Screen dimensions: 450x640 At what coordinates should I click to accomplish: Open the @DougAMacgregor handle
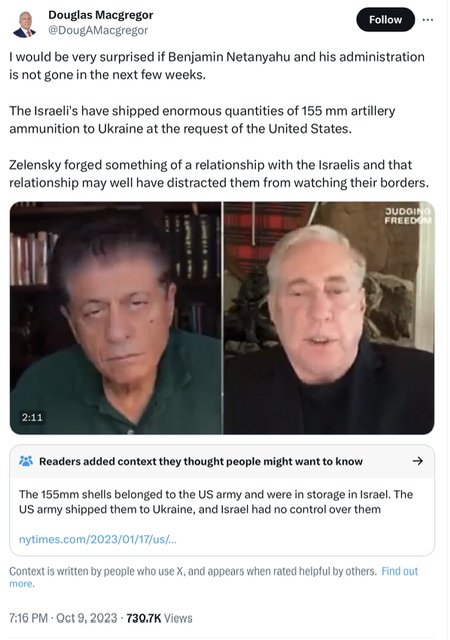tap(98, 30)
